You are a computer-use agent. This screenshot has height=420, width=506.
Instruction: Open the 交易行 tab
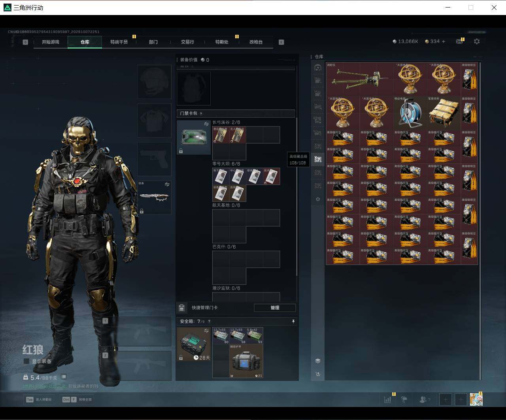[187, 42]
